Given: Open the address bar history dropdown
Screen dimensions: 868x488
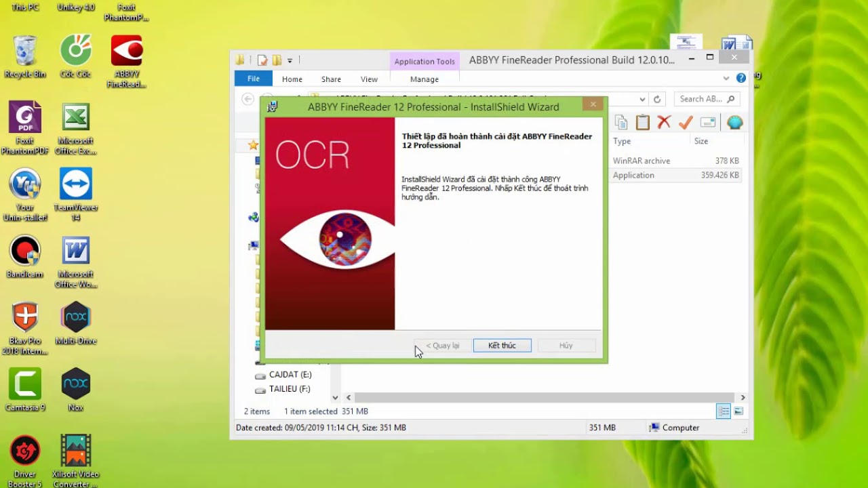Looking at the screenshot, I should pyautogui.click(x=642, y=99).
